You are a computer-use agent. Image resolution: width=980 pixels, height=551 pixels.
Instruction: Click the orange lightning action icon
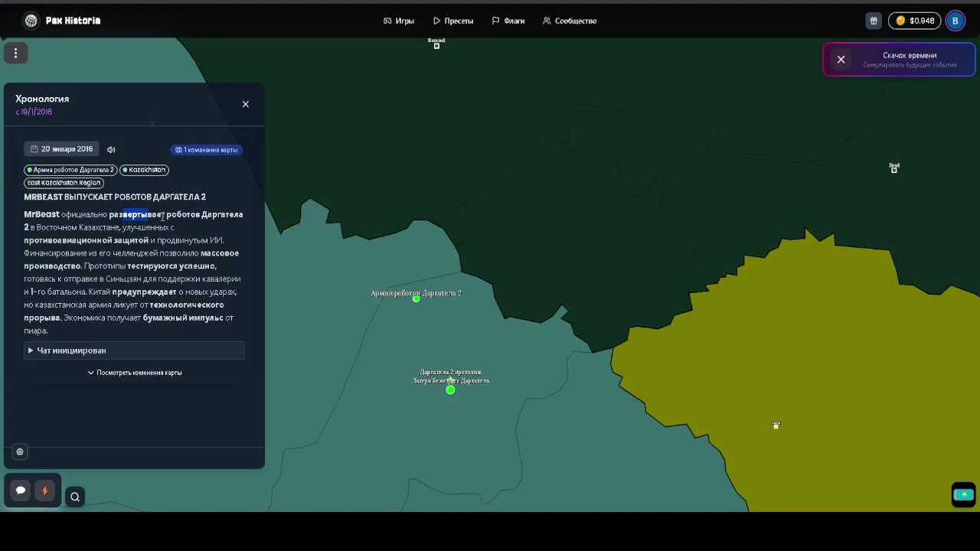pyautogui.click(x=44, y=491)
